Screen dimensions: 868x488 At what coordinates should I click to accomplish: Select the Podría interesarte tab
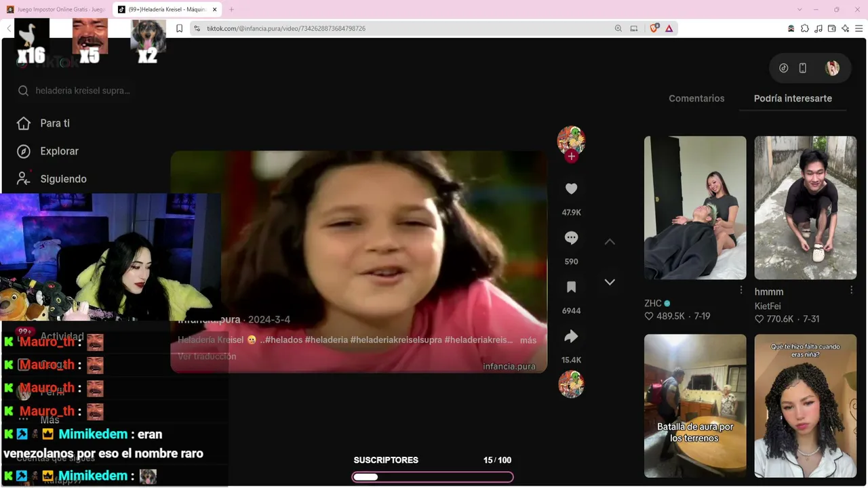tap(793, 98)
